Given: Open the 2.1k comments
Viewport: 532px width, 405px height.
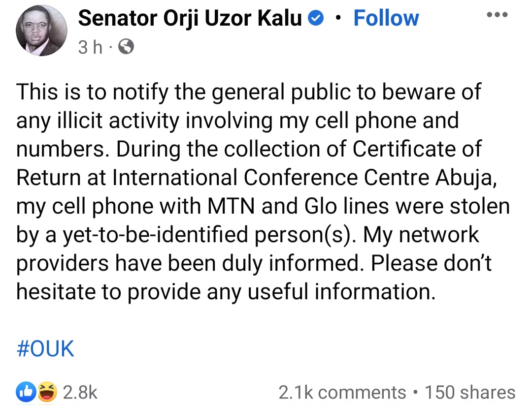Looking at the screenshot, I should pyautogui.click(x=342, y=392).
